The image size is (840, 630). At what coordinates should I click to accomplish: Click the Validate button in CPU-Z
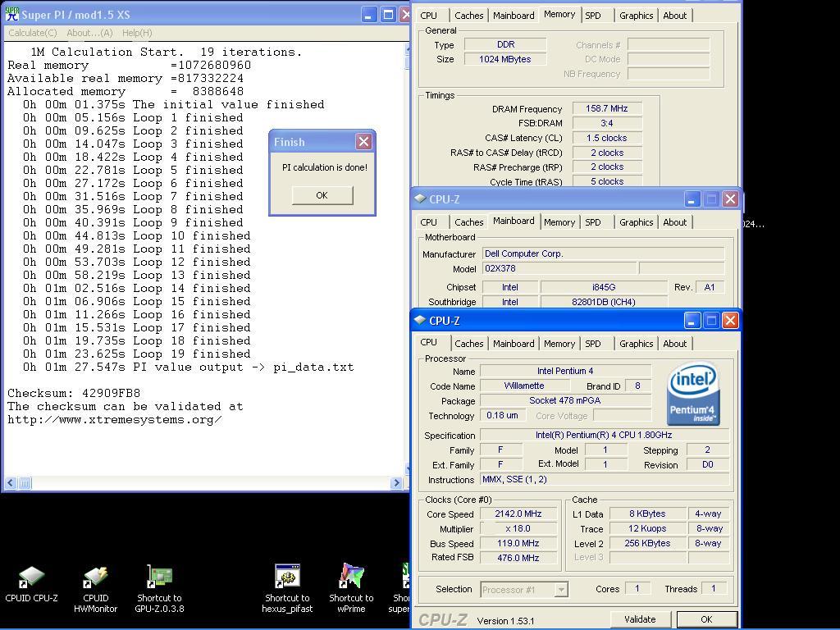pos(640,619)
